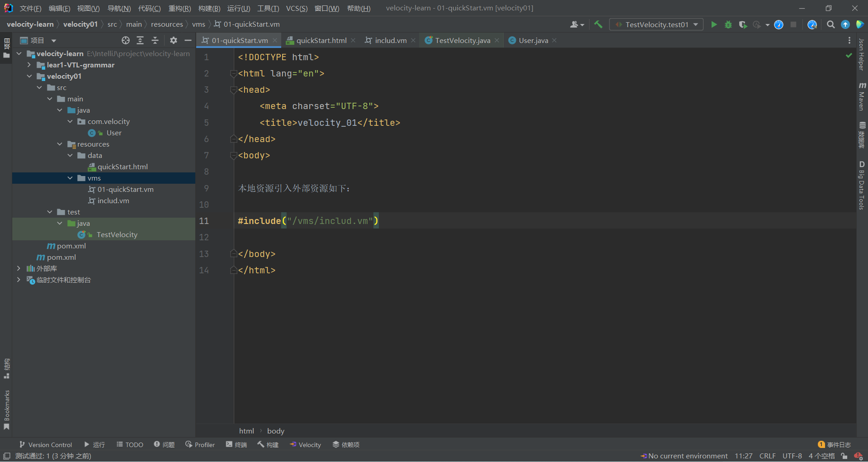Click the CRLF line separator indicator
The image size is (868, 462).
point(767,456)
